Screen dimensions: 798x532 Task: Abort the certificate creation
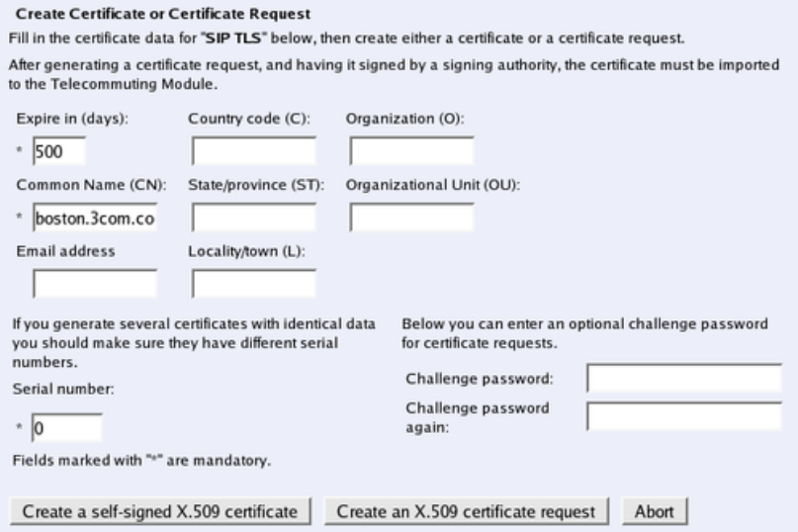tap(655, 511)
